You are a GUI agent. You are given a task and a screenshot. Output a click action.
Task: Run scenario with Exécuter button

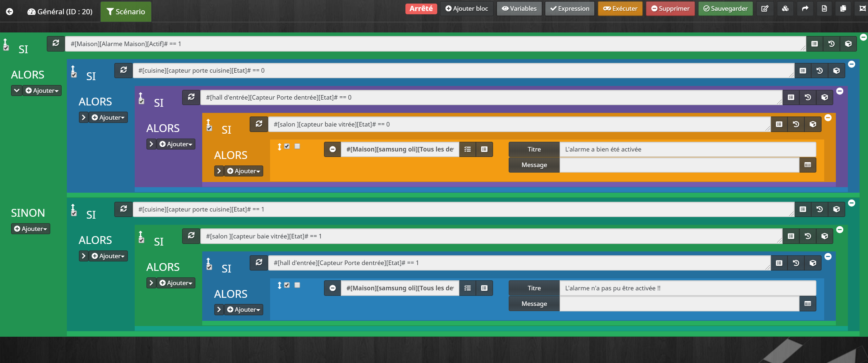pos(620,8)
